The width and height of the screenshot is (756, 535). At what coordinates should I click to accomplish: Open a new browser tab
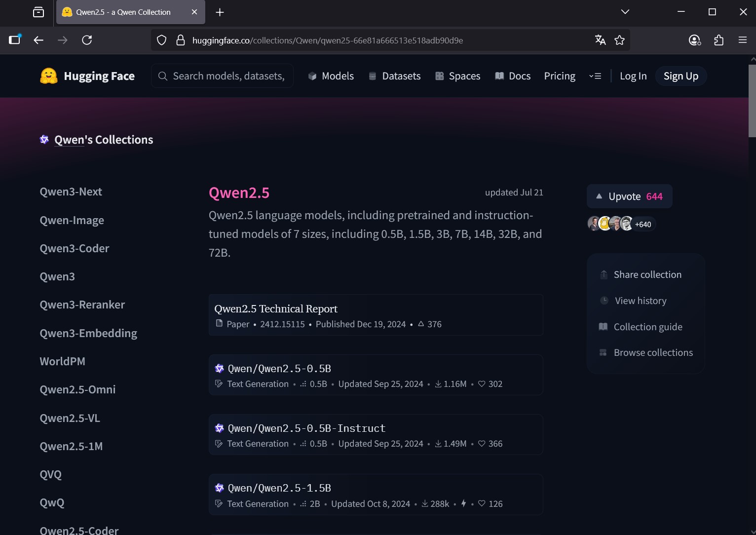click(x=220, y=12)
